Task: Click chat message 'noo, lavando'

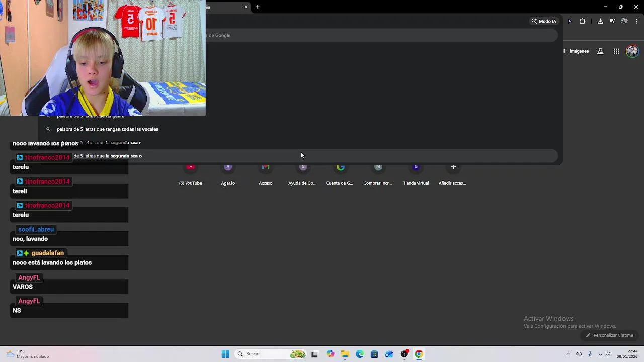Action: 30,239
